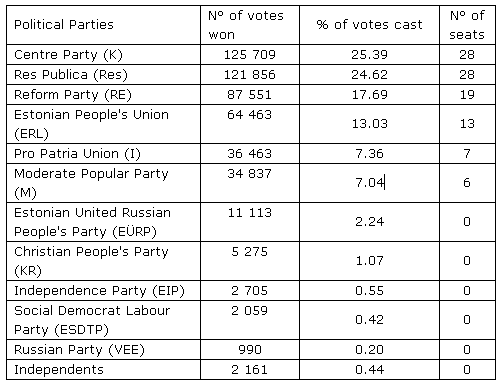
Task: Click the Centre Party (K) cell
Action: pos(103,54)
